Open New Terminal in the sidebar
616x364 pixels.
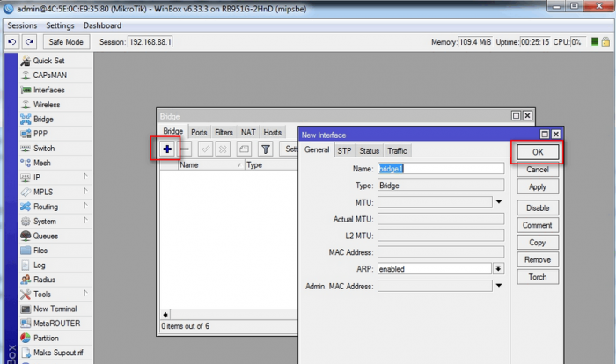(x=55, y=309)
